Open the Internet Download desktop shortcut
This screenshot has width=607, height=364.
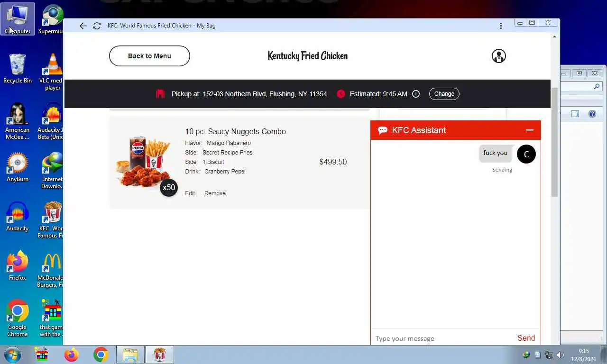point(52,171)
